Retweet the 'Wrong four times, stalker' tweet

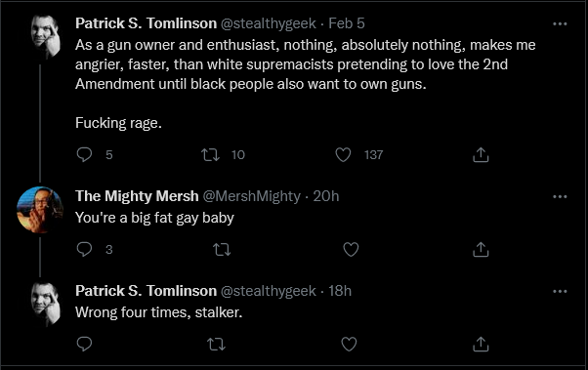click(217, 345)
